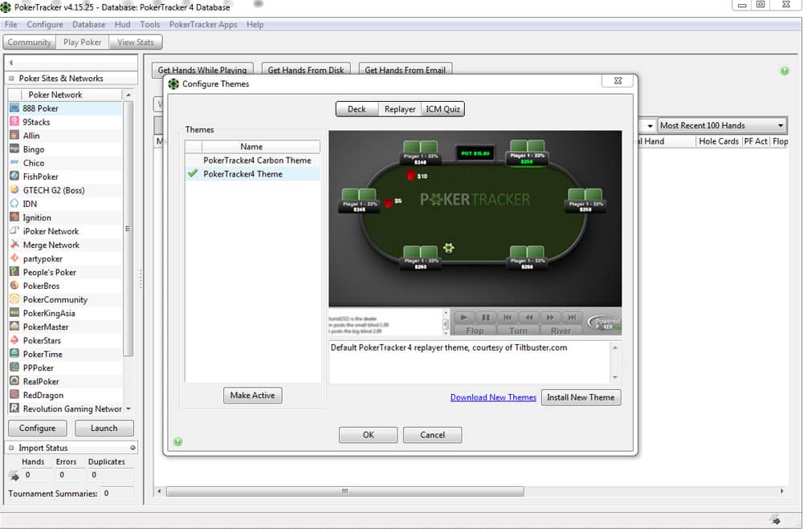The image size is (803, 532).
Task: Click the PokerStars icon
Action: point(14,340)
